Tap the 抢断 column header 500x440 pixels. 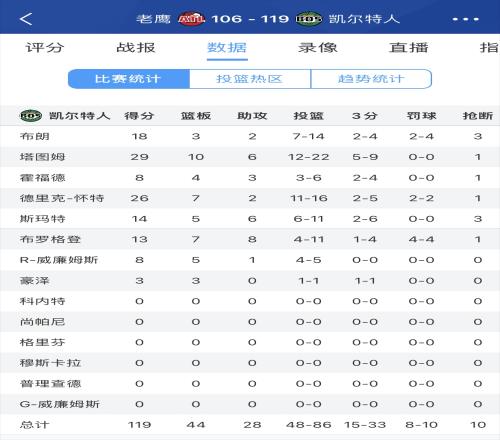point(478,116)
